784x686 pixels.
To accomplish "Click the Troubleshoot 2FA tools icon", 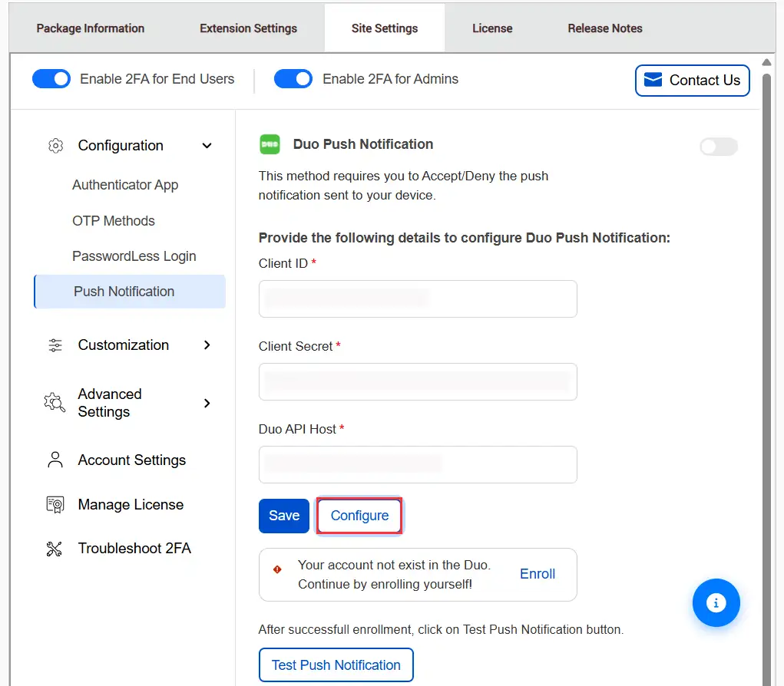I will coord(54,548).
